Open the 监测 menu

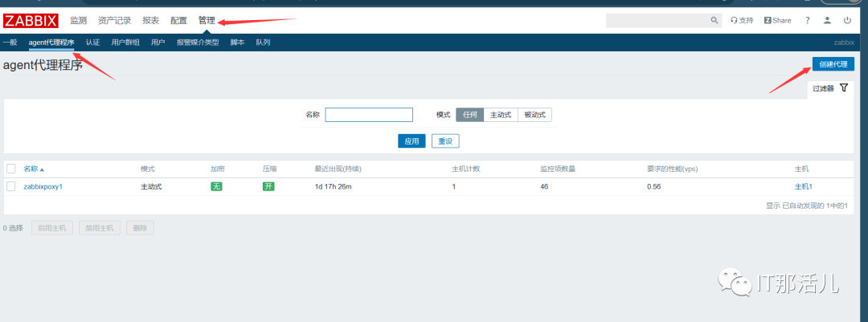[x=79, y=20]
